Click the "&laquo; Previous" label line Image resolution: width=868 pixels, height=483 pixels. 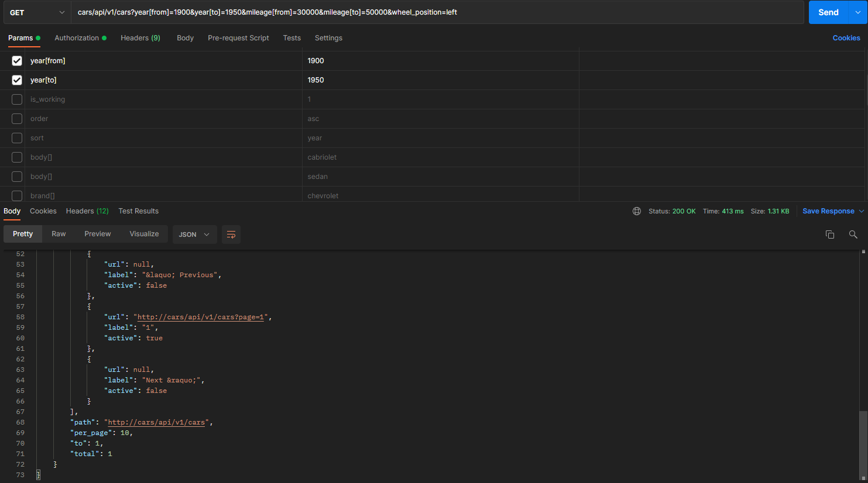[163, 275]
